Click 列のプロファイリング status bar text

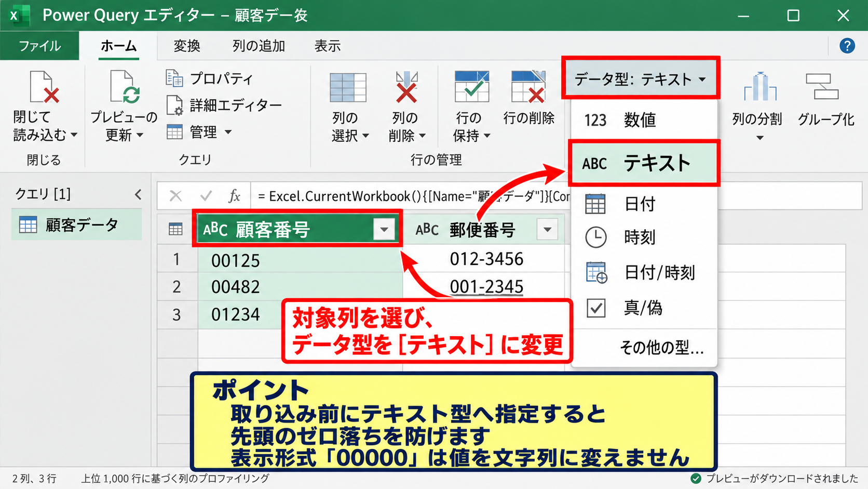click(x=175, y=479)
